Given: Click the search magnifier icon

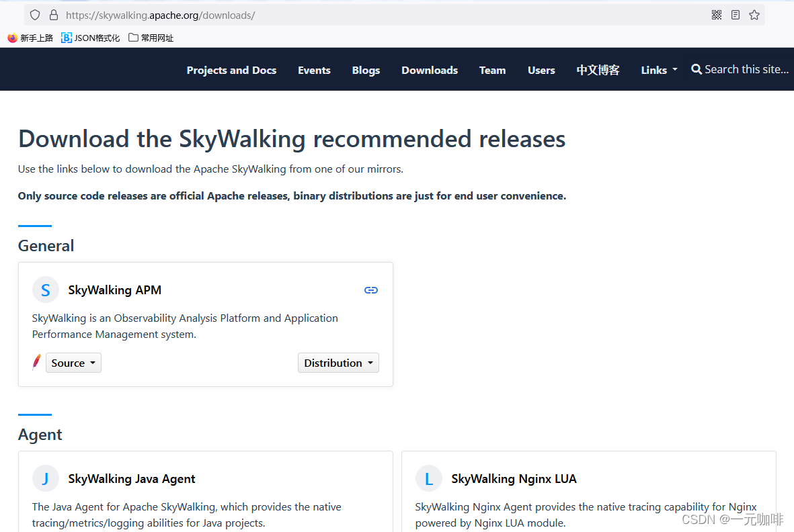Looking at the screenshot, I should point(696,69).
